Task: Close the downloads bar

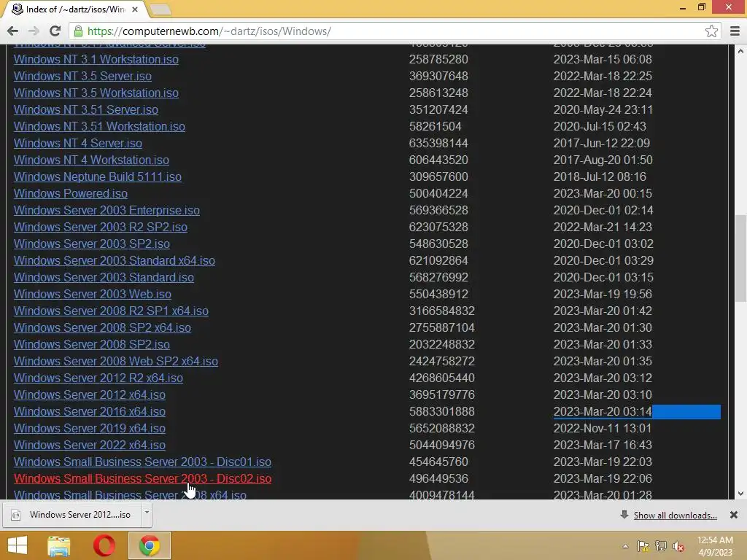Action: tap(734, 515)
